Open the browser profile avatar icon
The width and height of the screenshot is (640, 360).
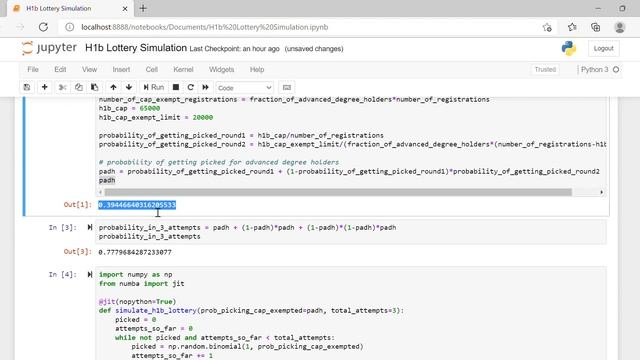(x=620, y=27)
